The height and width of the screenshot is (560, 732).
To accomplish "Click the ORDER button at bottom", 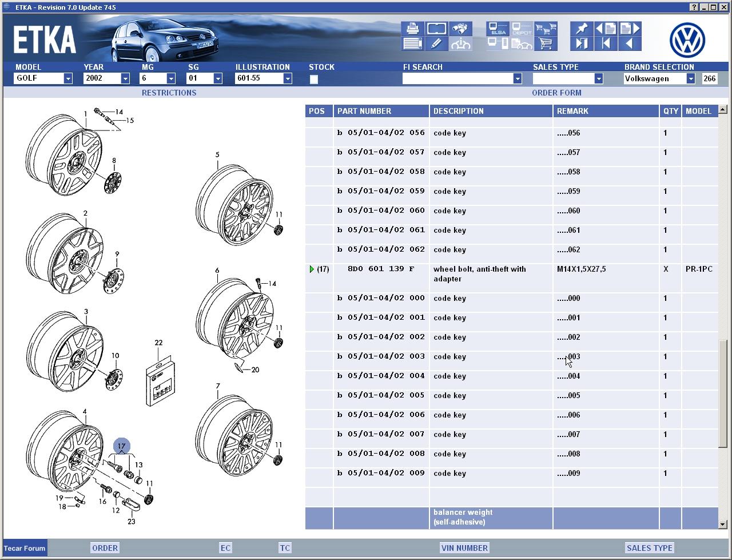I will click(105, 548).
